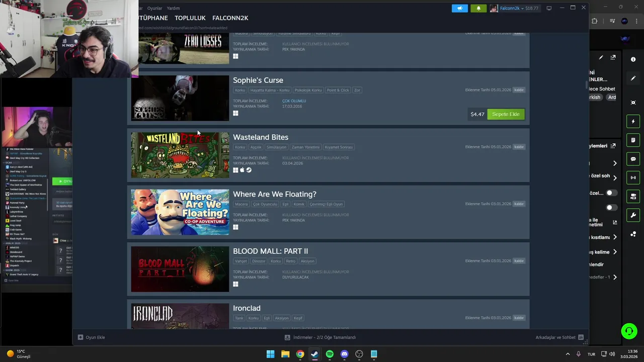Viewport: 644px width, 362px height.
Task: Click the BLOOD MALL PART II thumbnail
Action: click(180, 269)
